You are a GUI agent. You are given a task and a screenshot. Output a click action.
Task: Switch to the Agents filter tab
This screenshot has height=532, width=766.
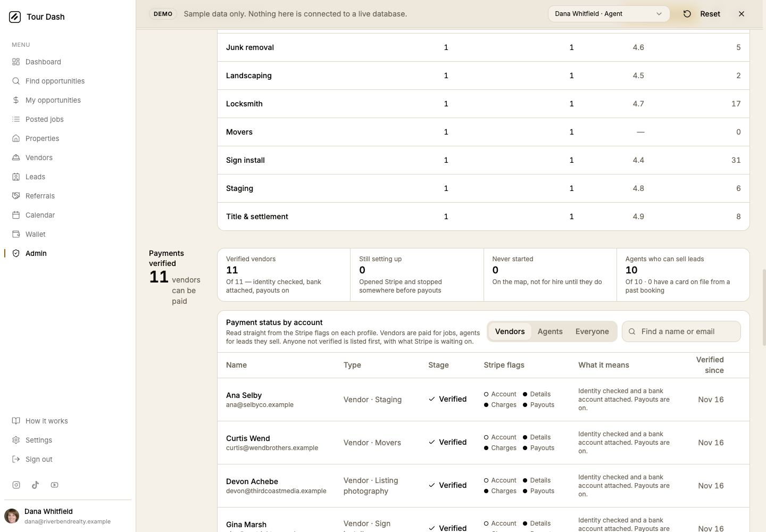click(550, 331)
